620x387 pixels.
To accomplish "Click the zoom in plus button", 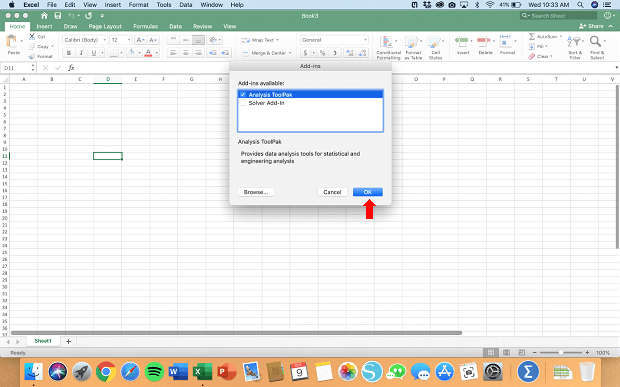I will click(587, 352).
